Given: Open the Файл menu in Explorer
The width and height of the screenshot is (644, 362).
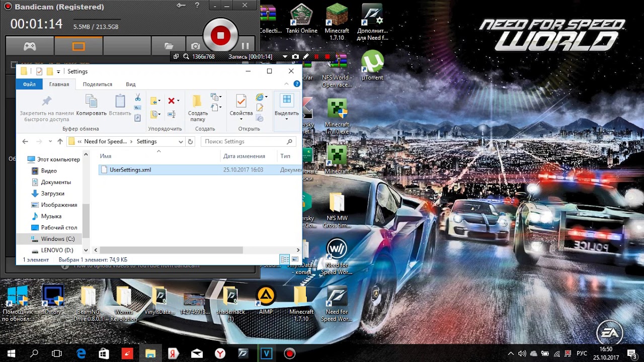Looking at the screenshot, I should 29,84.
